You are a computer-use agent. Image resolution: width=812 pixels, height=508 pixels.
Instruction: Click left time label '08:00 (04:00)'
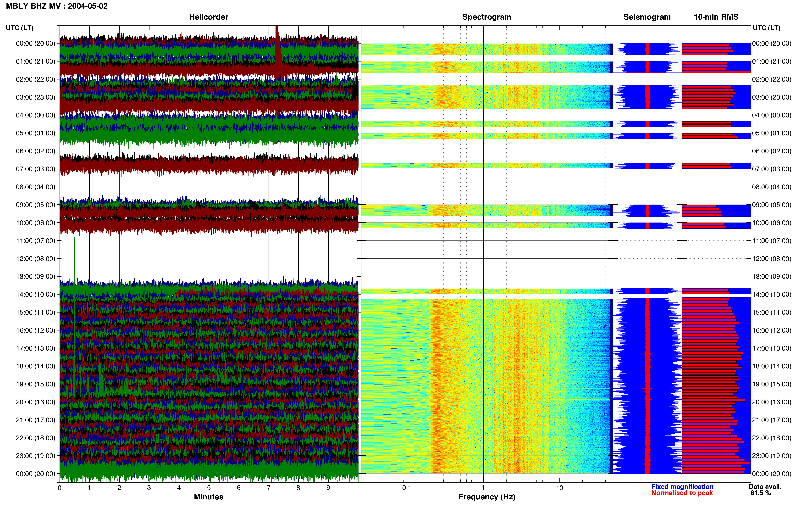coord(36,187)
